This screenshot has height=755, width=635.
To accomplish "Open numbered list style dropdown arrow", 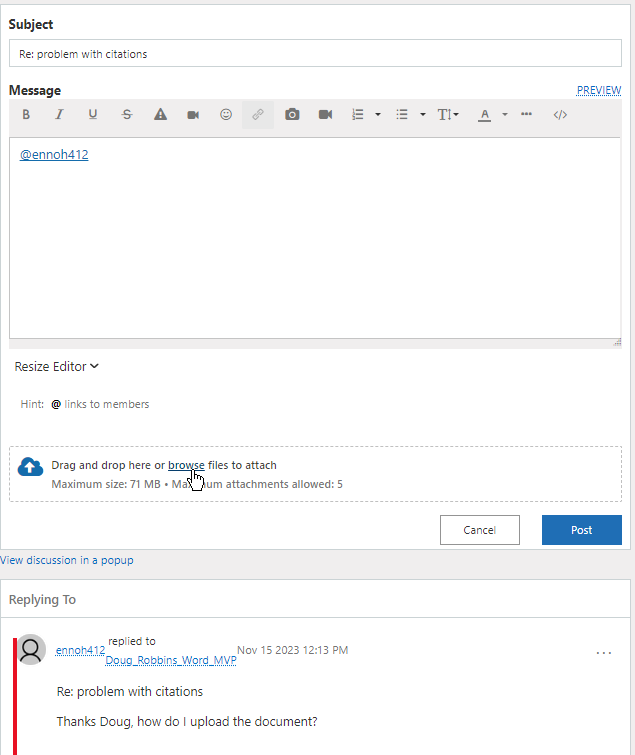I will click(378, 115).
